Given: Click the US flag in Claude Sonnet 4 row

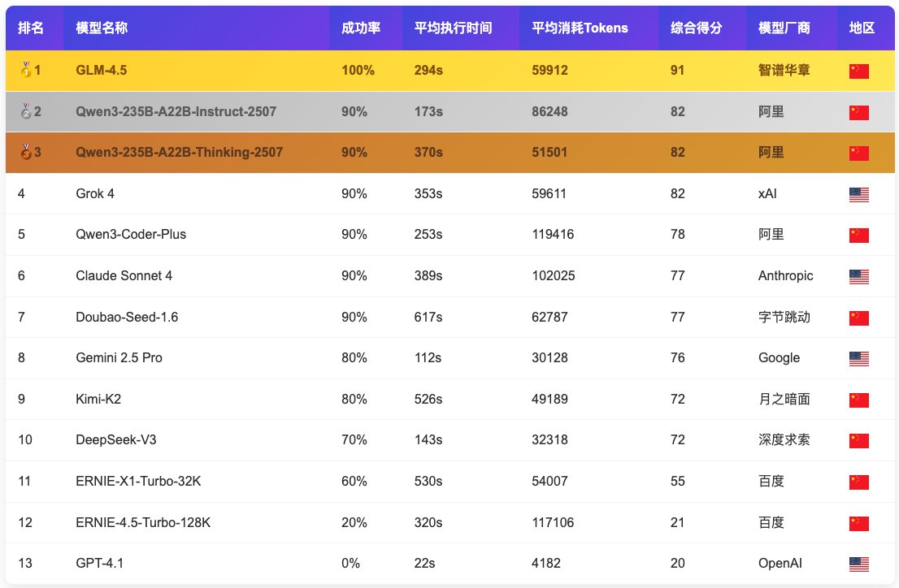Looking at the screenshot, I should point(859,277).
